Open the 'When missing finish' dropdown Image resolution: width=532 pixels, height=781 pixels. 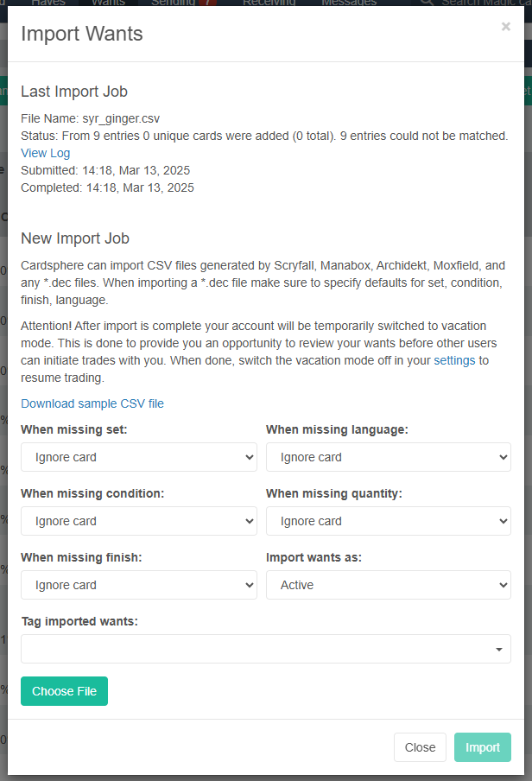pyautogui.click(x=138, y=585)
